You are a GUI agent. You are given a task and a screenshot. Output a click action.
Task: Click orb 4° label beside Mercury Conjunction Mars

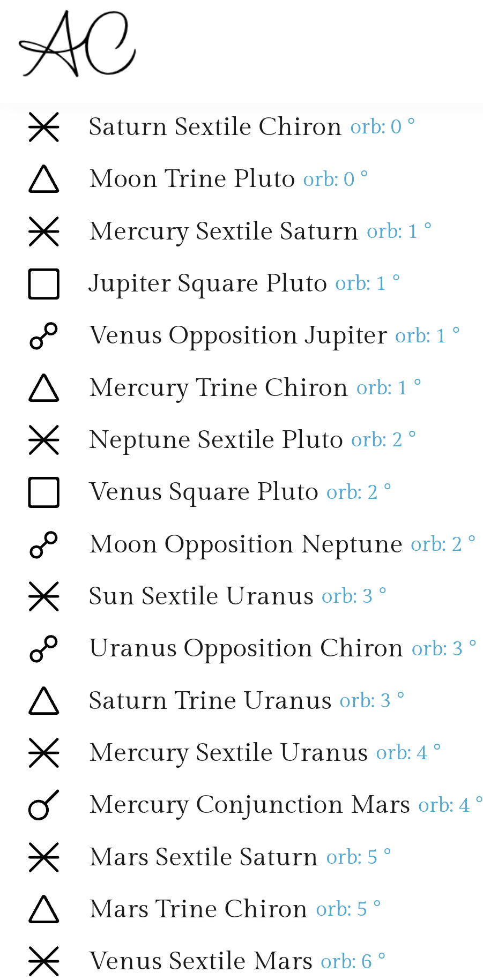450,805
